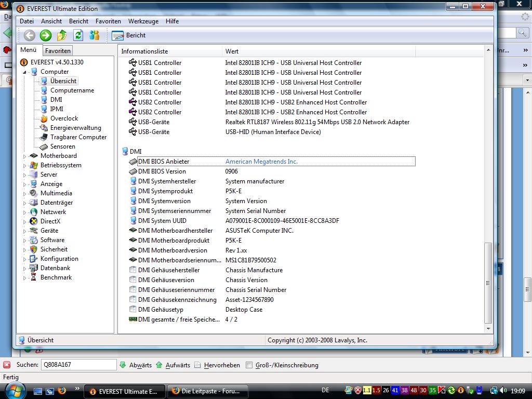
Task: Click the Back arrow toolbar icon
Action: [30, 35]
